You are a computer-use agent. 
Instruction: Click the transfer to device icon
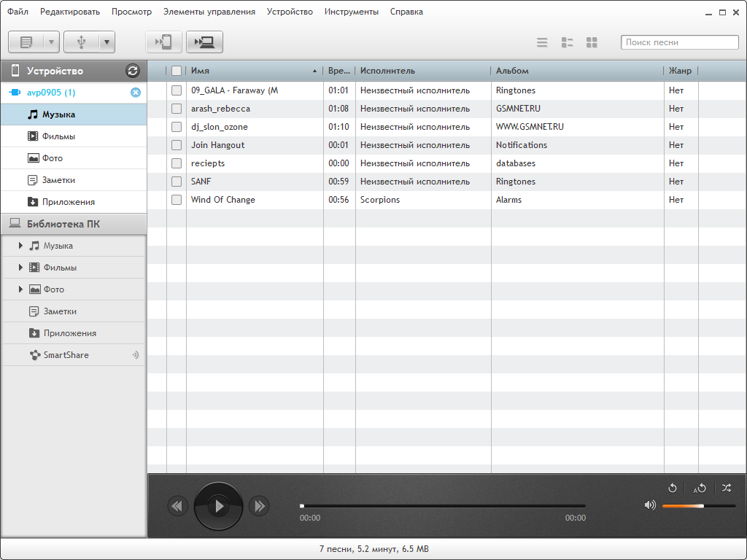(163, 42)
